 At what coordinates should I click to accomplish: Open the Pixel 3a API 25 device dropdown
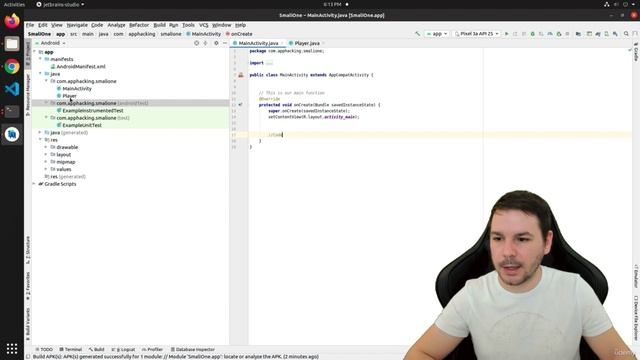tap(477, 34)
